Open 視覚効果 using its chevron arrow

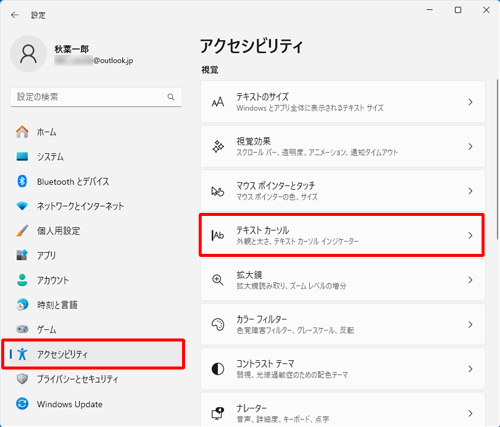coord(470,146)
